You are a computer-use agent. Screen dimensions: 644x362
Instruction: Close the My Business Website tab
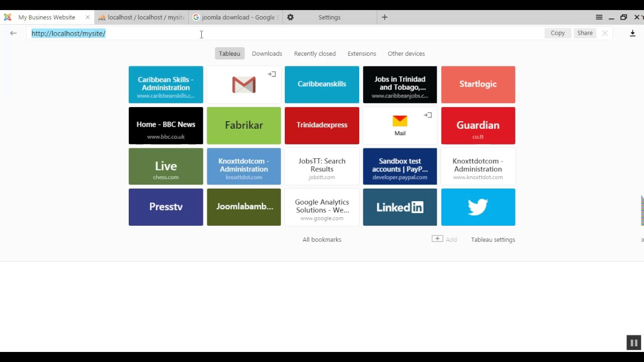88,17
